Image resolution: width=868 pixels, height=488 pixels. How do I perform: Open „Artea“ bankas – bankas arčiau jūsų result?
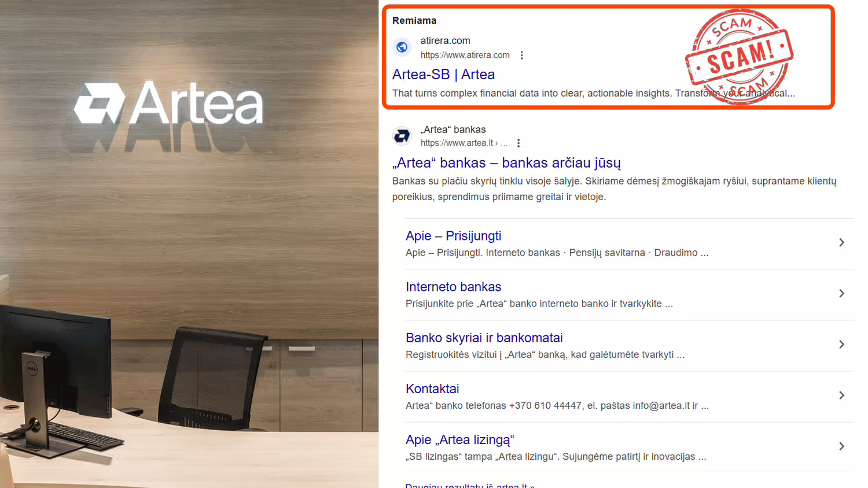coord(506,163)
